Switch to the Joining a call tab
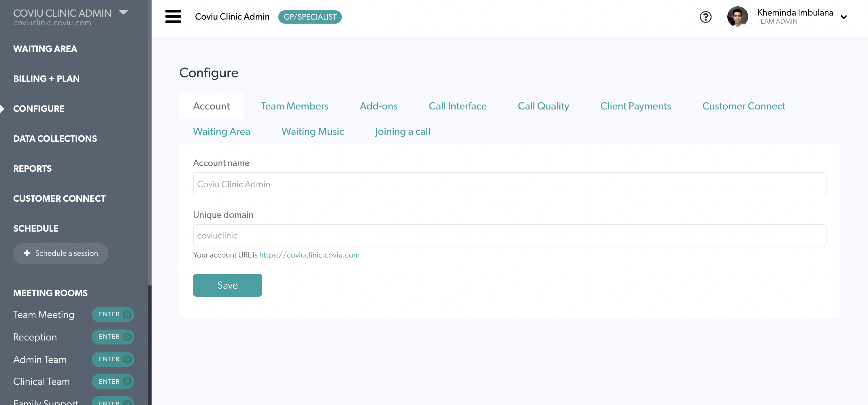The width and height of the screenshot is (868, 405). click(x=402, y=131)
